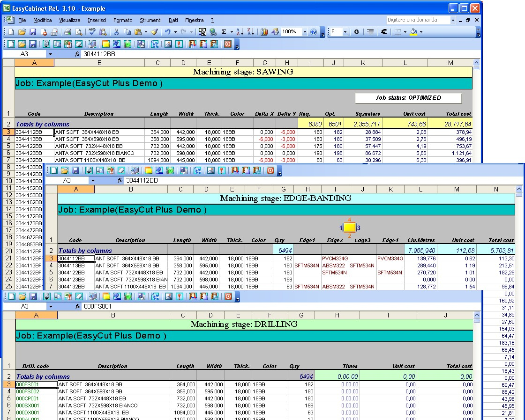Apply yellow fill color bucket
This screenshot has height=420, width=525.
[x=413, y=32]
